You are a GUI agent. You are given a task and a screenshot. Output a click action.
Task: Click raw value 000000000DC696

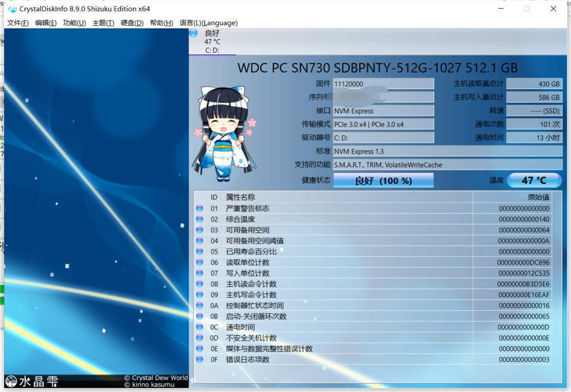coord(523,262)
